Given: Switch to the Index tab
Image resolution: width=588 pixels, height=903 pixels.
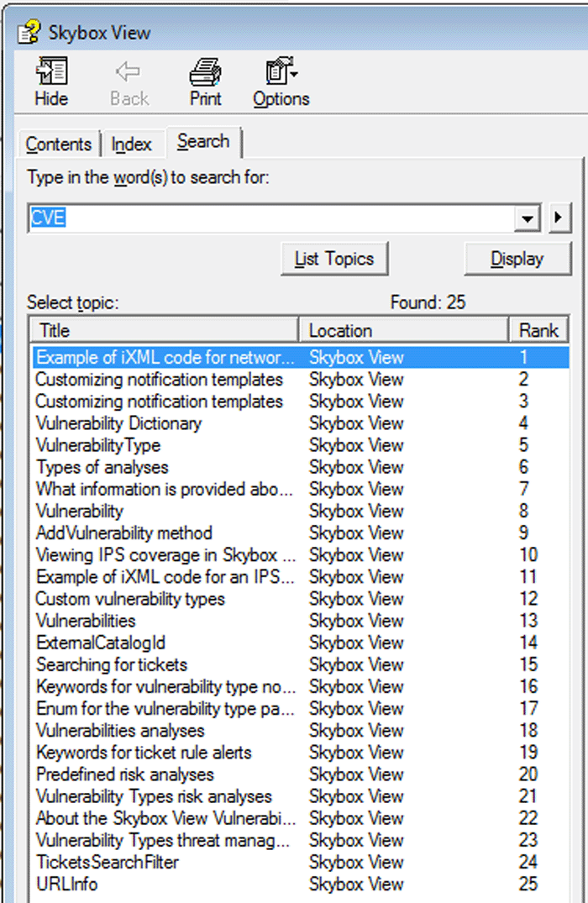Looking at the screenshot, I should (132, 144).
